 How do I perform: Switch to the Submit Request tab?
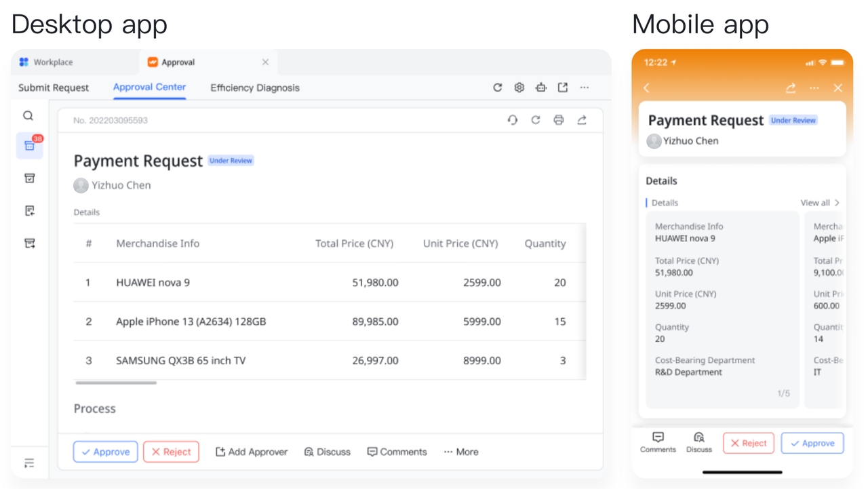coord(54,87)
